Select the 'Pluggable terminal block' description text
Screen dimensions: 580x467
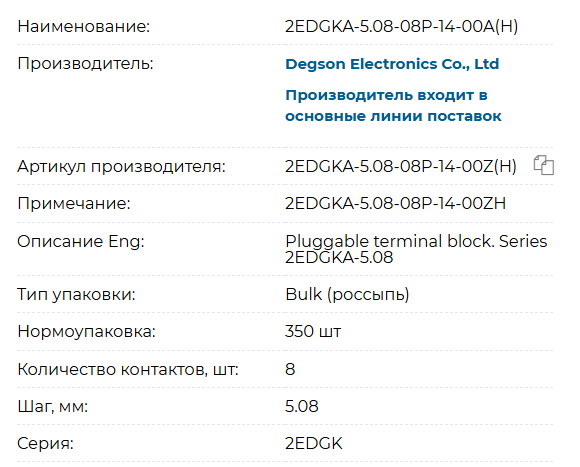click(416, 249)
